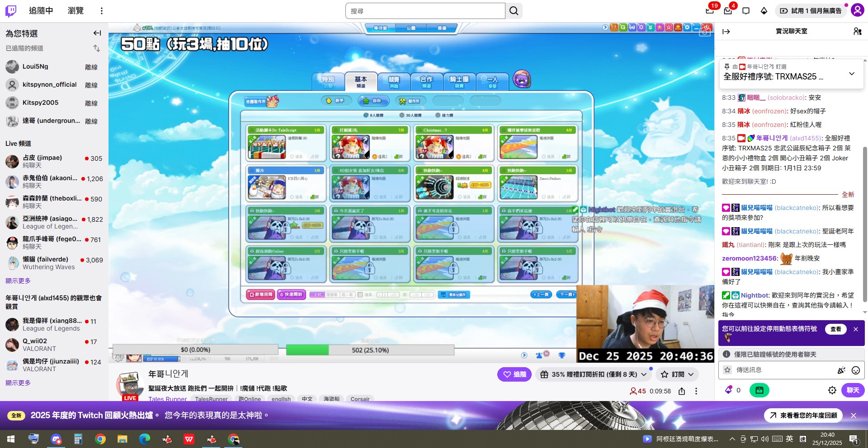Open Google Chrome from the taskbar
This screenshot has height=448, width=868.
point(100,439)
